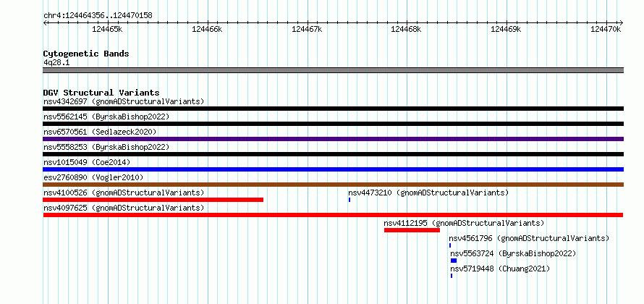644x304 pixels.
Task: Click the right arrowhead of the ruler
Action: point(622,22)
